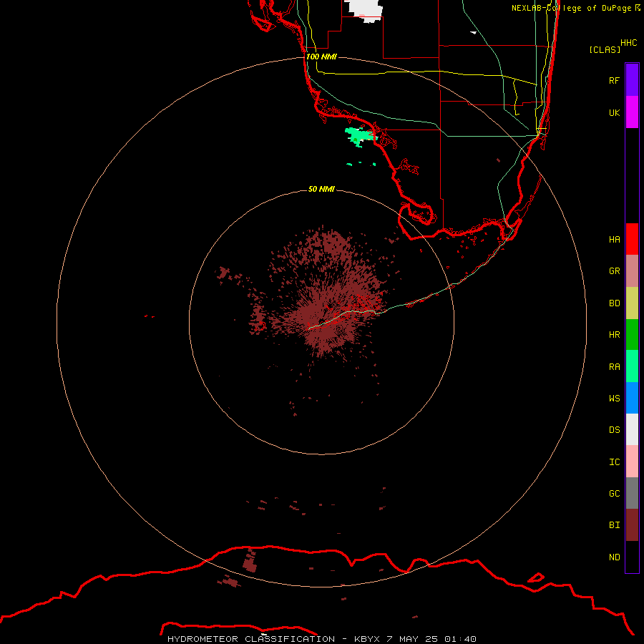Click the 'WS' legend label
The width and height of the screenshot is (644, 644).
[x=614, y=399]
